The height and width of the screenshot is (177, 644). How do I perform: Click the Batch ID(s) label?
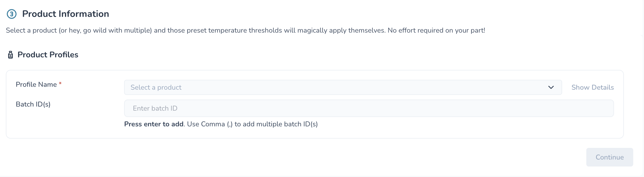coord(33,104)
